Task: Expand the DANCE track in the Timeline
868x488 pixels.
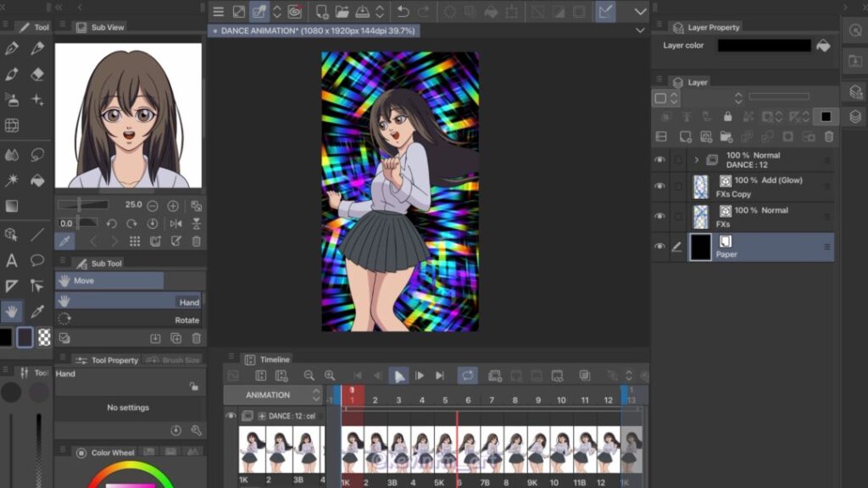Action: click(261, 416)
